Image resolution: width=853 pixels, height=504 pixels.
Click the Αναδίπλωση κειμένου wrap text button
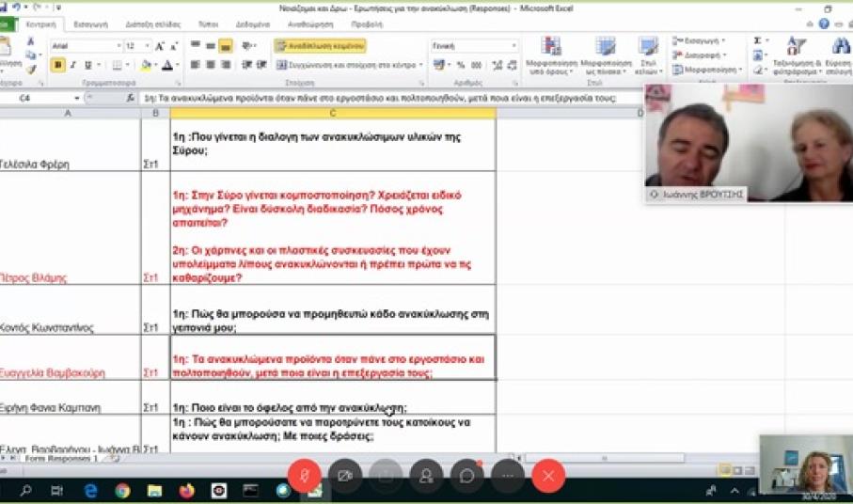tap(320, 46)
